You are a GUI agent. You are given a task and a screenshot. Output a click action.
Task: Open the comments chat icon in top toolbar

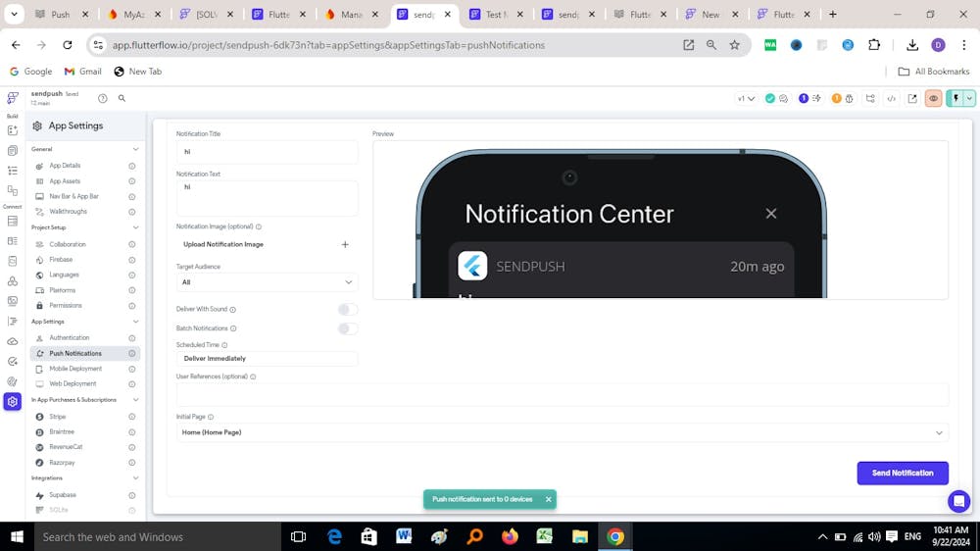click(784, 98)
